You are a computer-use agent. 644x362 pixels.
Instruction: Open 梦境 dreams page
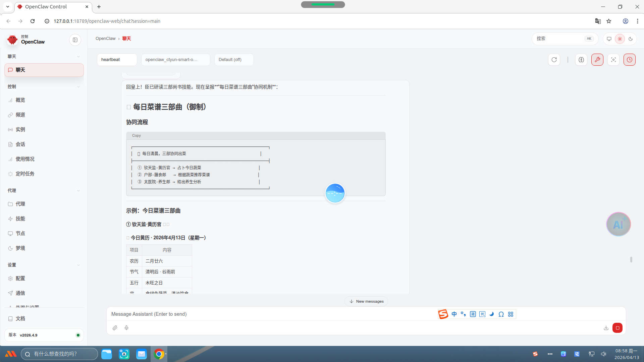[44, 248]
